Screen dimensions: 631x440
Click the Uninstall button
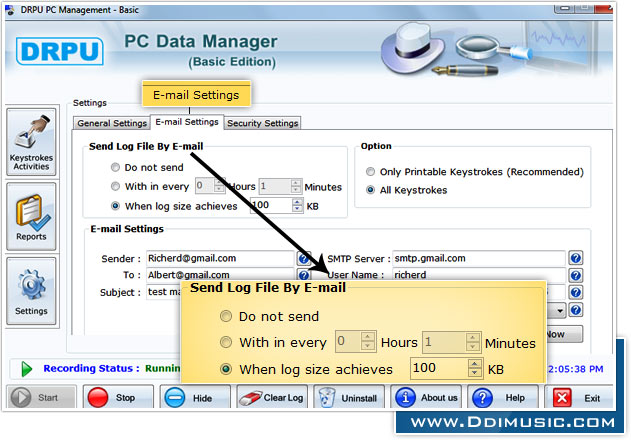[x=349, y=398]
